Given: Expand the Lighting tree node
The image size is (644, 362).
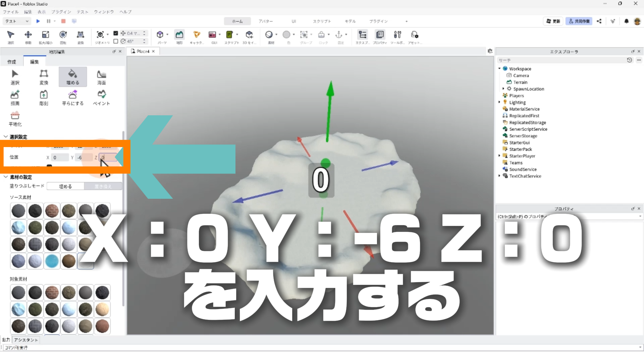Looking at the screenshot, I should click(x=499, y=102).
